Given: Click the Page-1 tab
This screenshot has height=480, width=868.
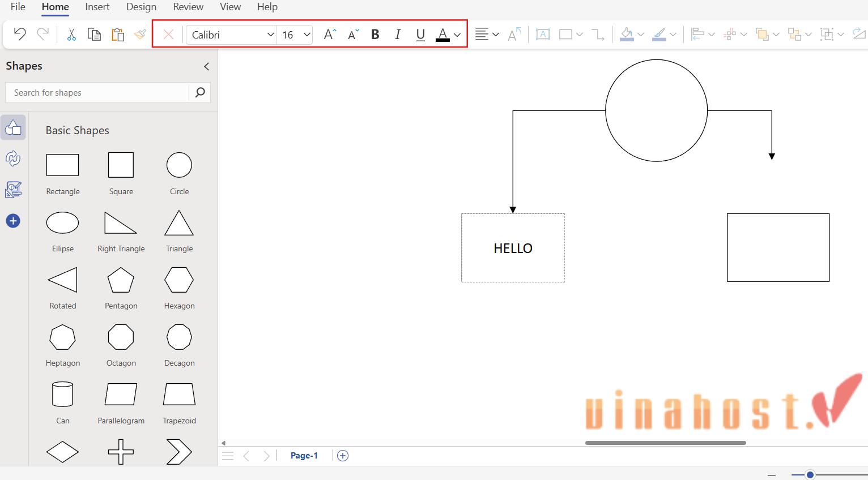Looking at the screenshot, I should coord(304,456).
